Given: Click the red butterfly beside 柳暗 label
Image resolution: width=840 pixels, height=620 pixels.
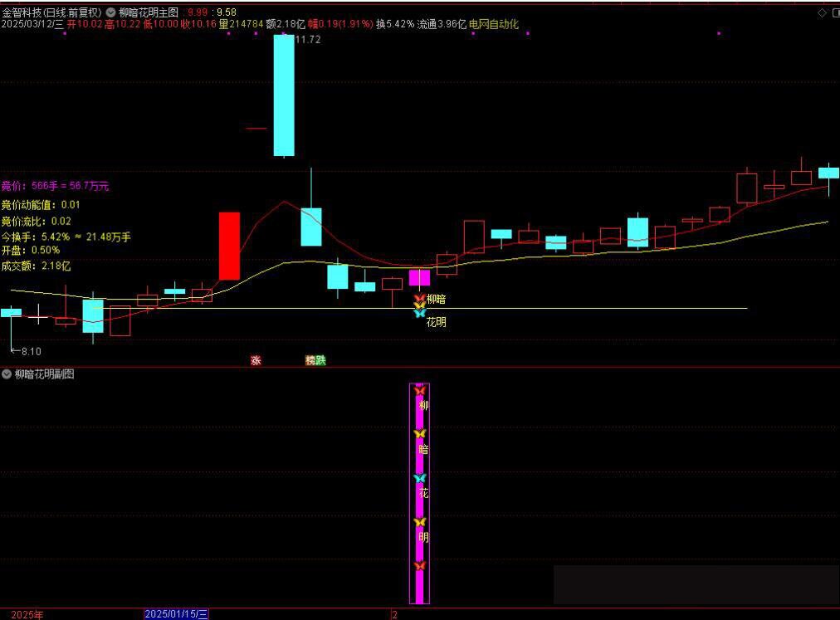Looking at the screenshot, I should (x=419, y=299).
